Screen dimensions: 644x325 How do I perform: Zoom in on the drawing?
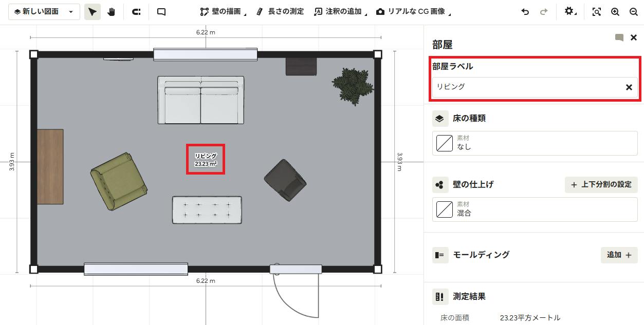click(615, 11)
